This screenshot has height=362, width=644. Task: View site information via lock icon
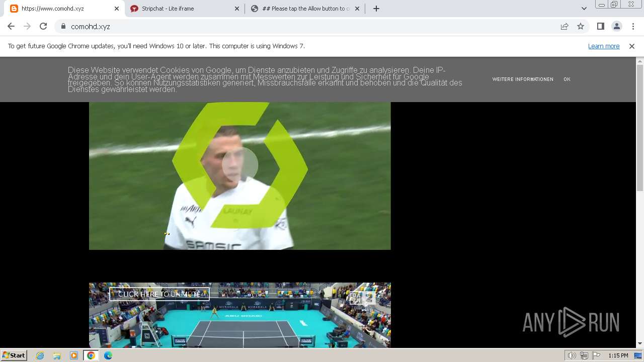(x=63, y=26)
